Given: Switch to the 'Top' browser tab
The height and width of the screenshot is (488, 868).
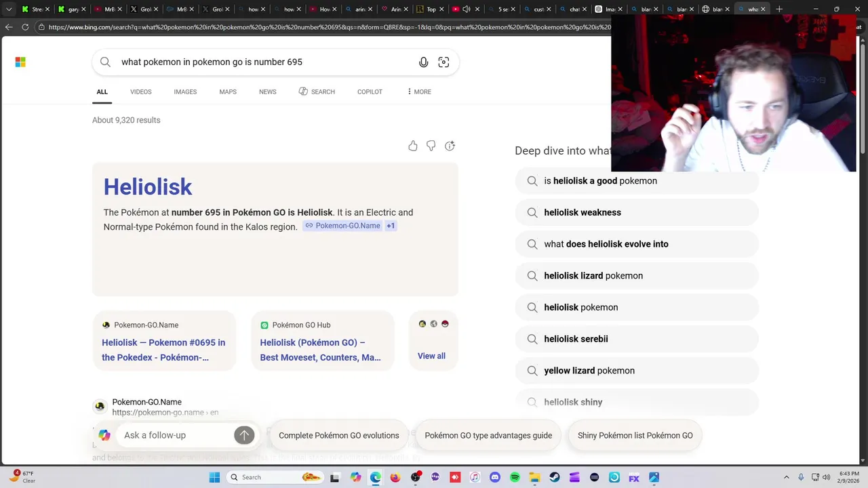Looking at the screenshot, I should pos(430,9).
